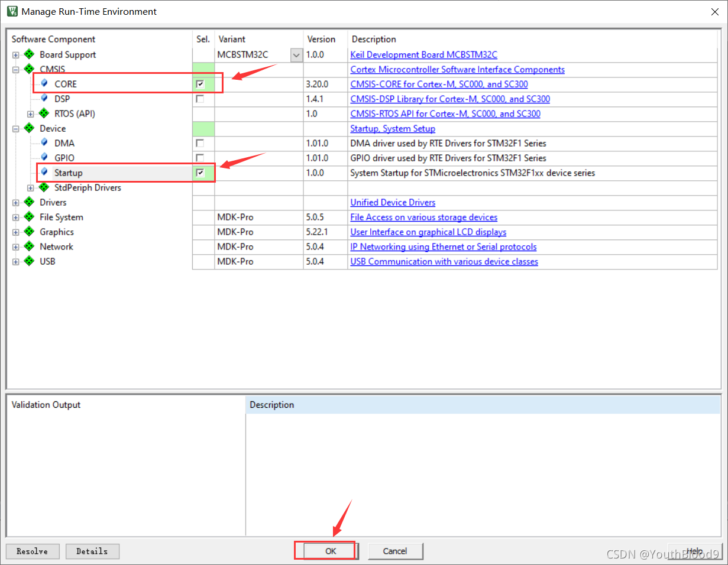Open the Unified Device Drivers link
The height and width of the screenshot is (565, 728).
pos(393,202)
